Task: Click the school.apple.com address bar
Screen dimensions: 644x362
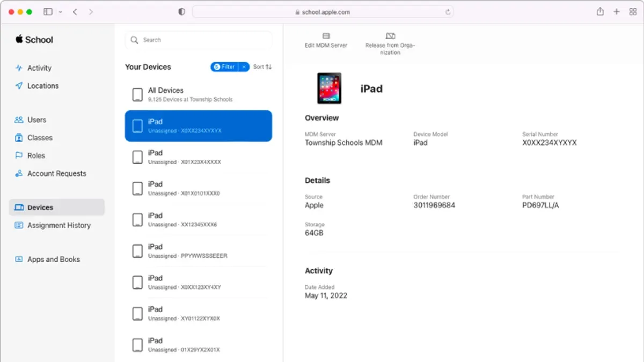Action: coord(323,12)
